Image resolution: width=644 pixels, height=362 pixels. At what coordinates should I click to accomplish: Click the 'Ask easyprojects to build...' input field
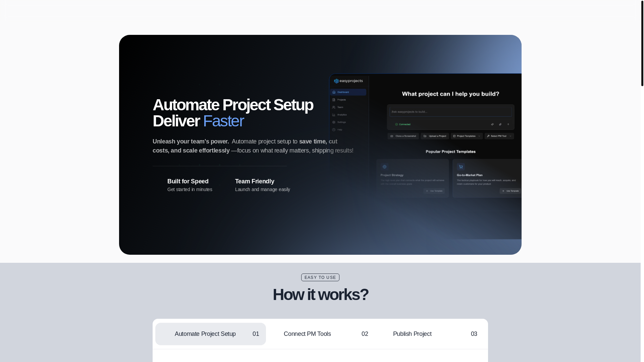click(451, 112)
